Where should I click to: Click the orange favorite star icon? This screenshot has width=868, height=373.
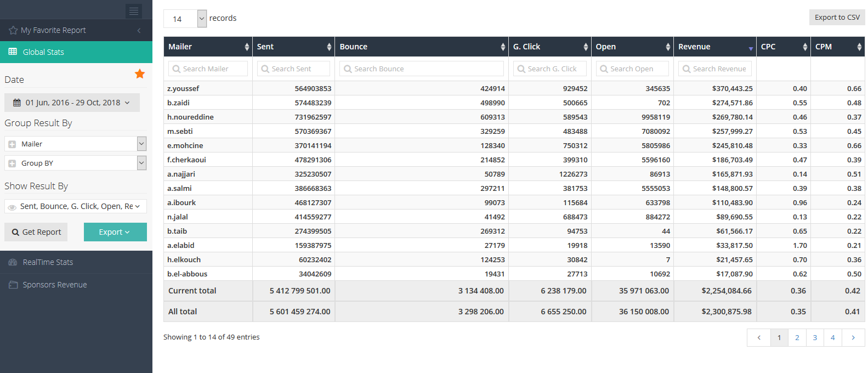click(x=140, y=74)
